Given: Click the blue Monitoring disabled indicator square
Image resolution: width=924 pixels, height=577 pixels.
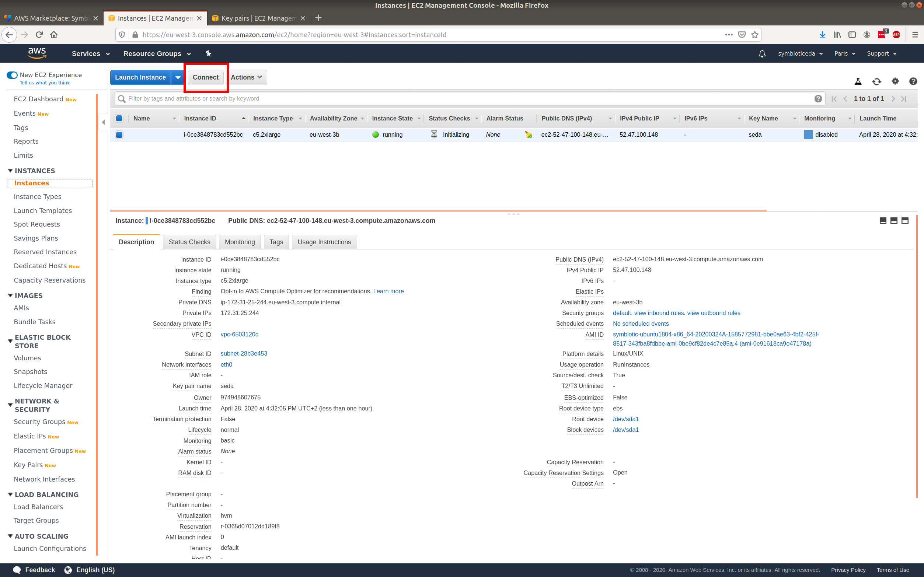Looking at the screenshot, I should click(x=808, y=135).
